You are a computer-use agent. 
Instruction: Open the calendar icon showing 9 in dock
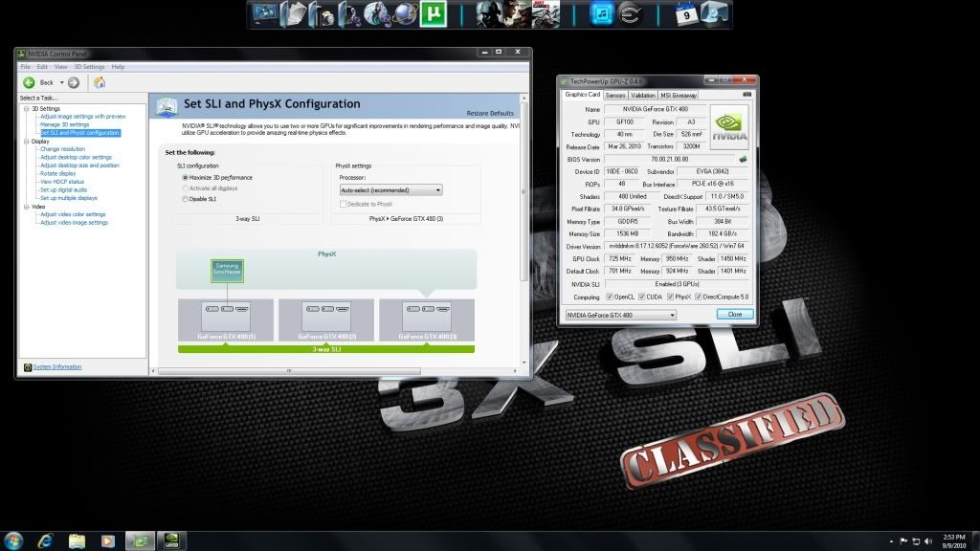click(x=686, y=14)
